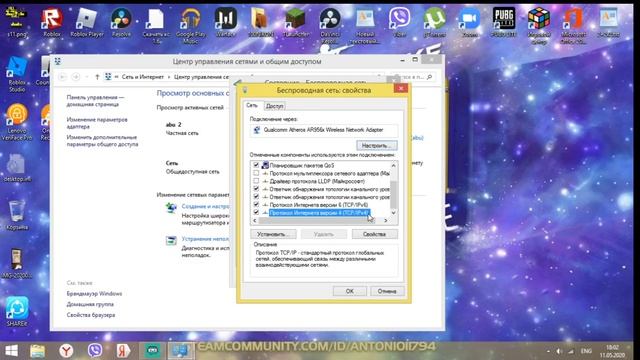Image resolution: width=640 pixels, height=360 pixels.
Task: Click the Настроить button
Action: pos(376,145)
